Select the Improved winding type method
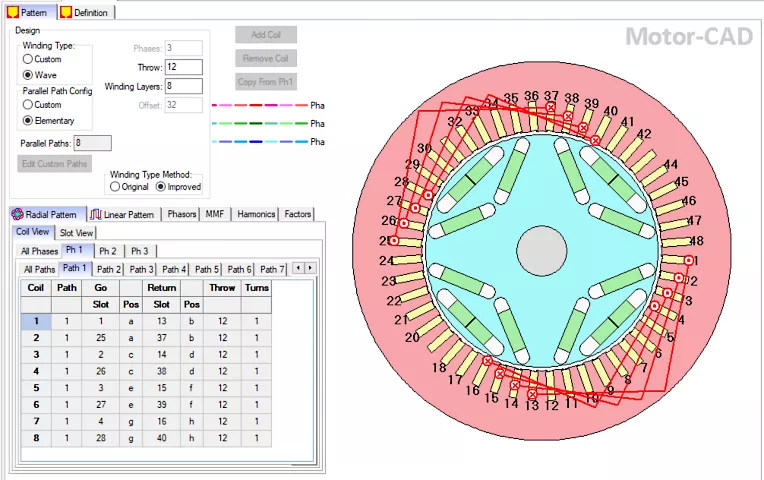 point(161,186)
